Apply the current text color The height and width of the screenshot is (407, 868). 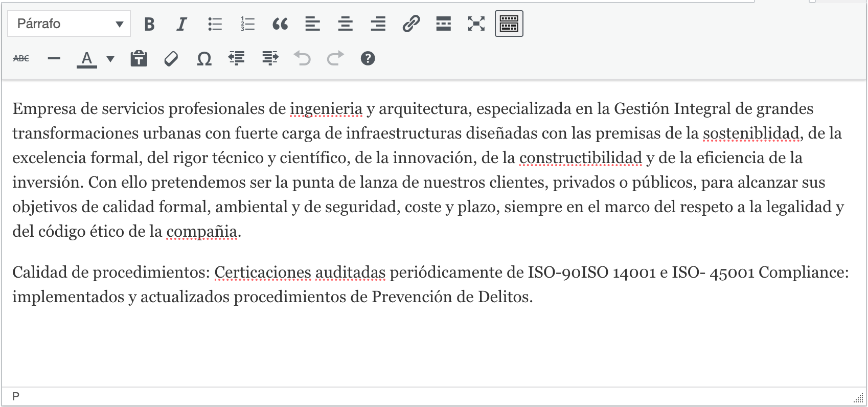87,58
